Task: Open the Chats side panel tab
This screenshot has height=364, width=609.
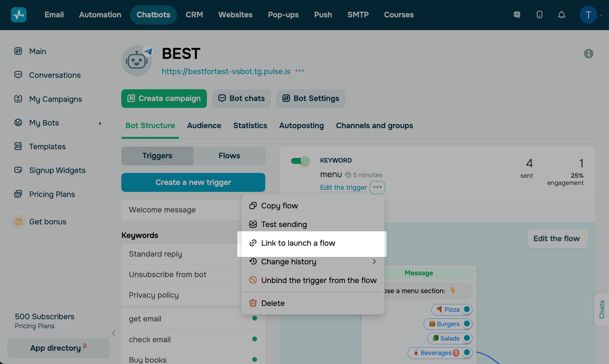Action: pyautogui.click(x=602, y=309)
